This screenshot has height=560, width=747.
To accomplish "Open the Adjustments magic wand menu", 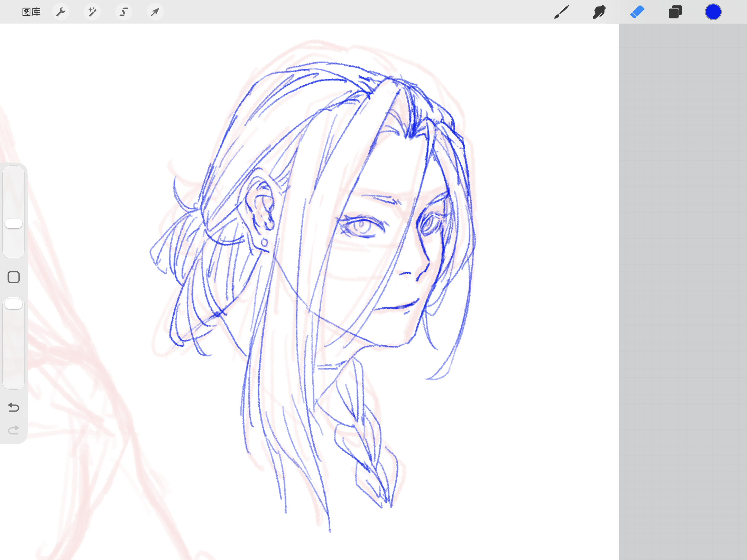I will [92, 12].
